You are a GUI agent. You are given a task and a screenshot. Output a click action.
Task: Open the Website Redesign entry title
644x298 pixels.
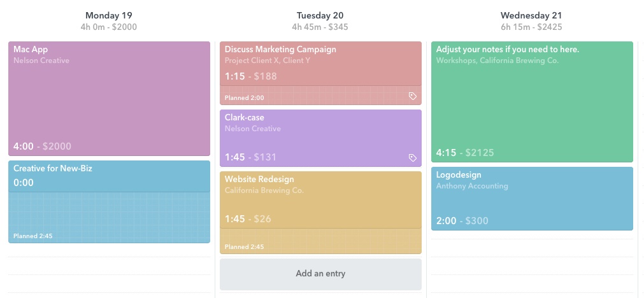[x=259, y=180]
